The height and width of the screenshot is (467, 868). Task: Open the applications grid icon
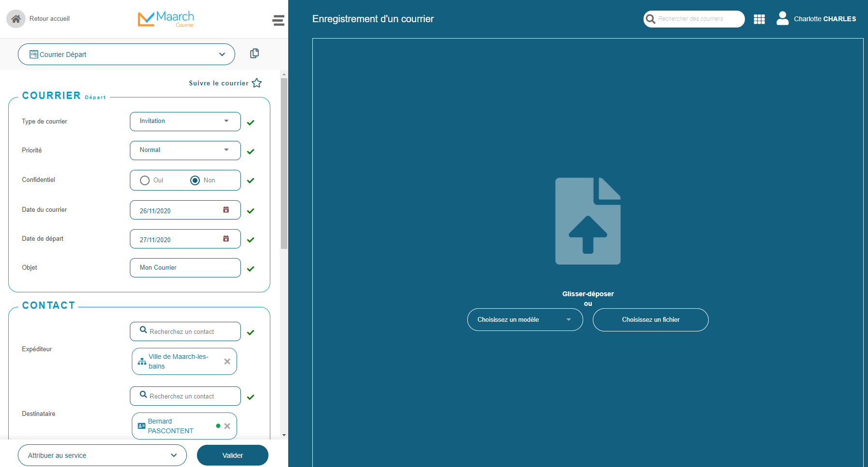tap(759, 19)
